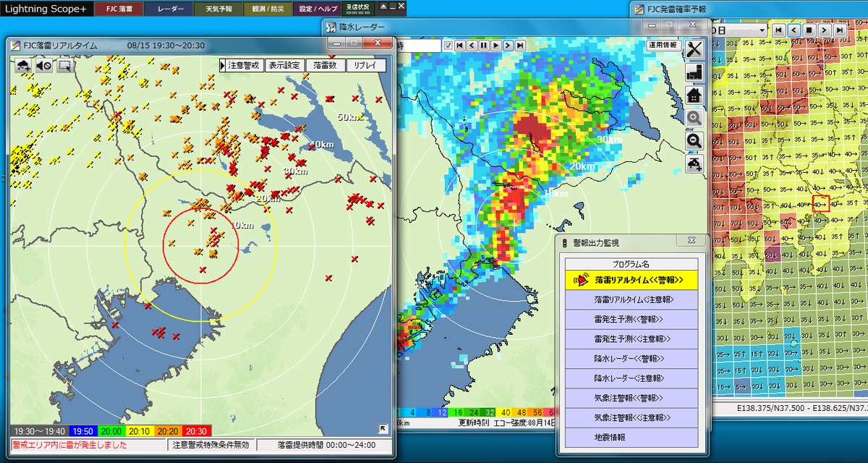Go to home location with house icon
The image size is (868, 463).
point(694,95)
